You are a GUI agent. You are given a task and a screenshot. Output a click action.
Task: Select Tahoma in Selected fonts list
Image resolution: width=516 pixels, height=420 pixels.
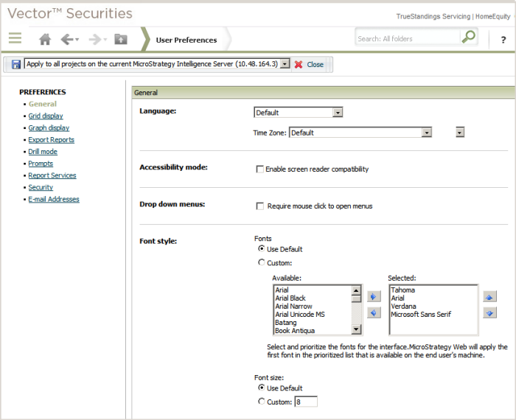coord(402,290)
